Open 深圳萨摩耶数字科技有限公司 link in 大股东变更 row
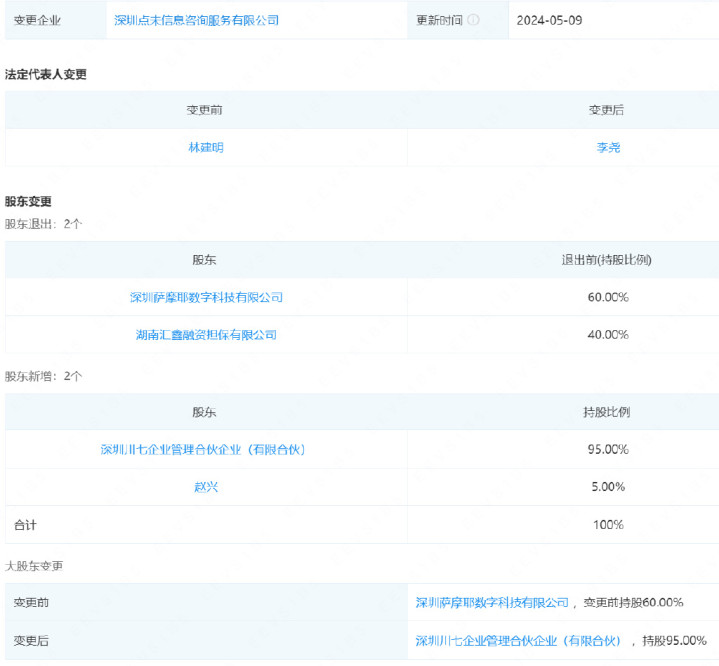Screen dimensions: 719x666 (492, 602)
